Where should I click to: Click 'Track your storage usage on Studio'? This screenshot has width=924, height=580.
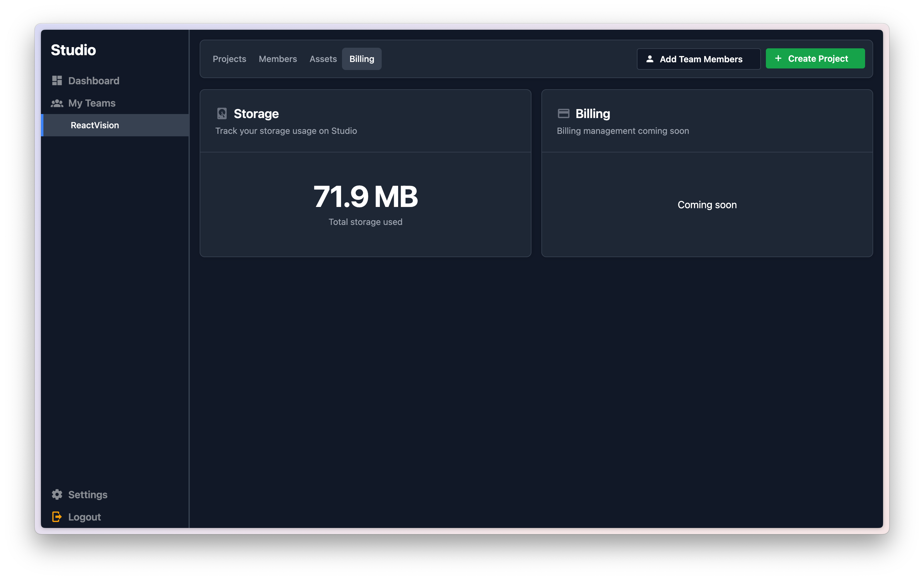click(286, 131)
